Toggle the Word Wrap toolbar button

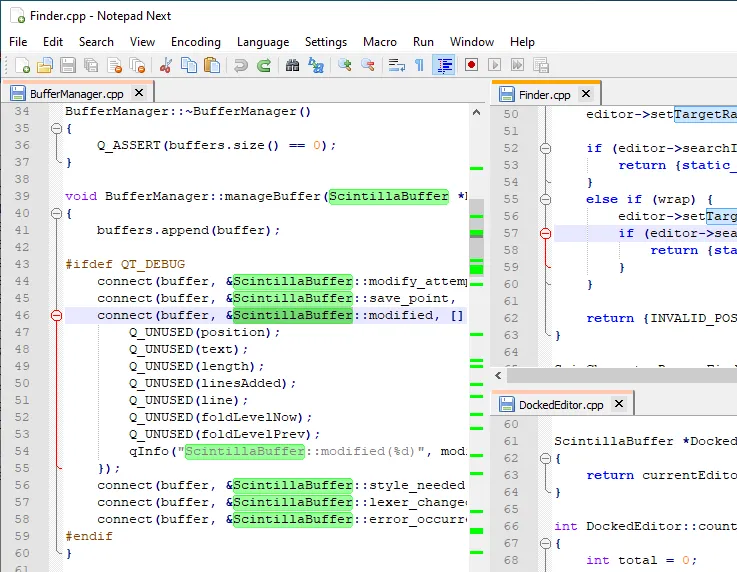(x=396, y=66)
